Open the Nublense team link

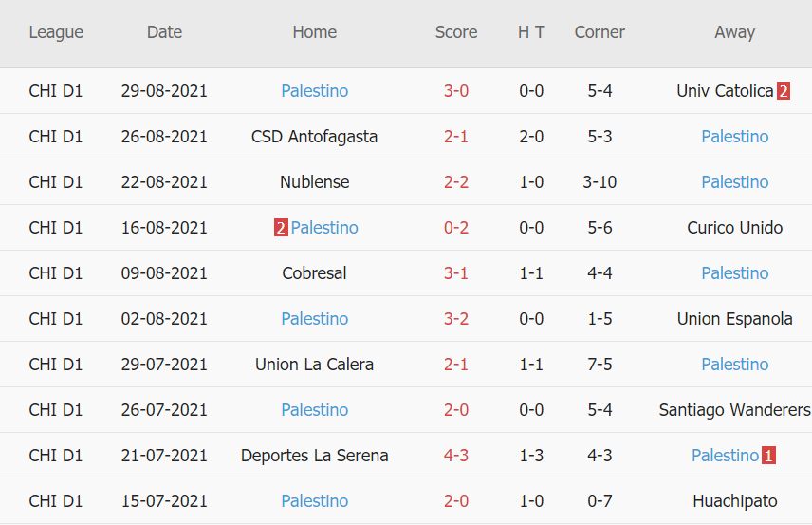pyautogui.click(x=314, y=182)
